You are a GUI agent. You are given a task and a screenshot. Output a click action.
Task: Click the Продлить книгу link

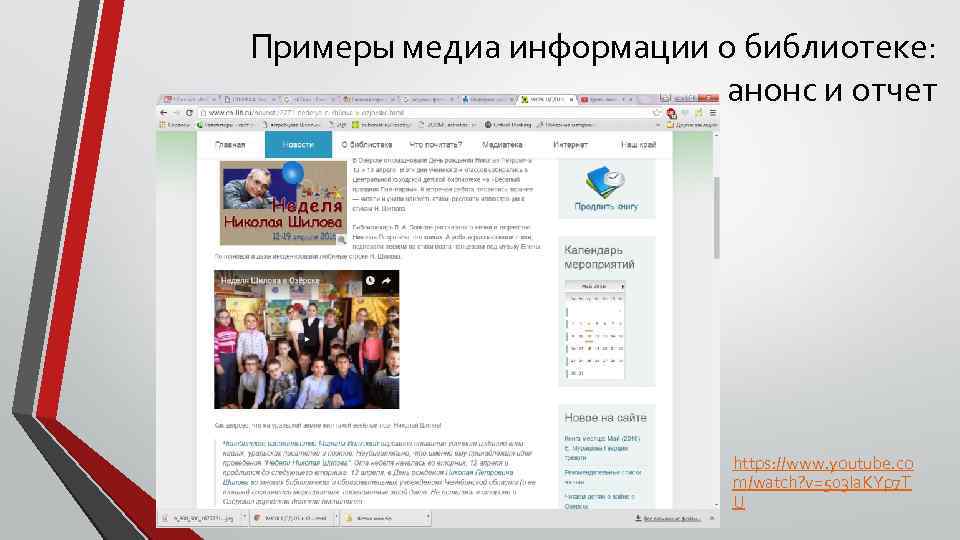click(606, 207)
